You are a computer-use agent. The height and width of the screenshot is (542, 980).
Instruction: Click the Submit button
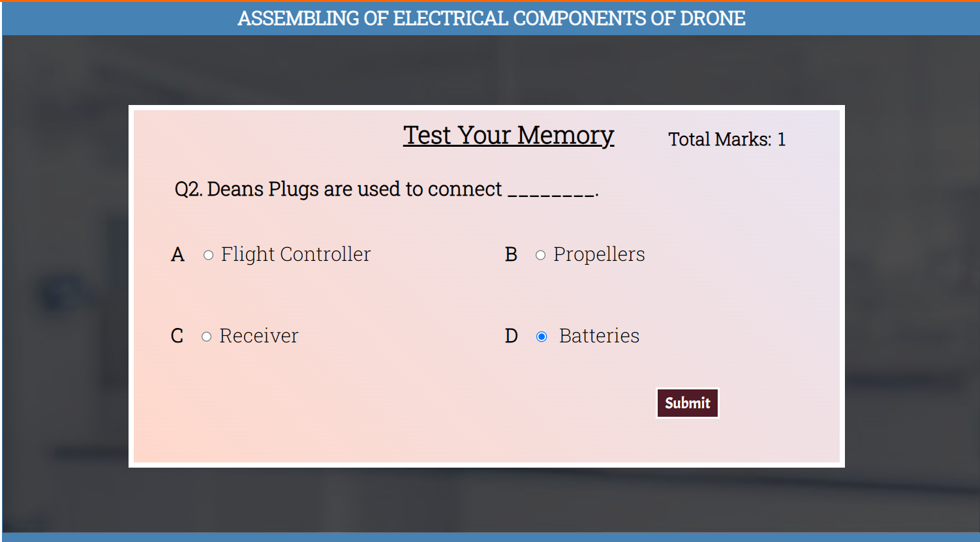click(687, 403)
